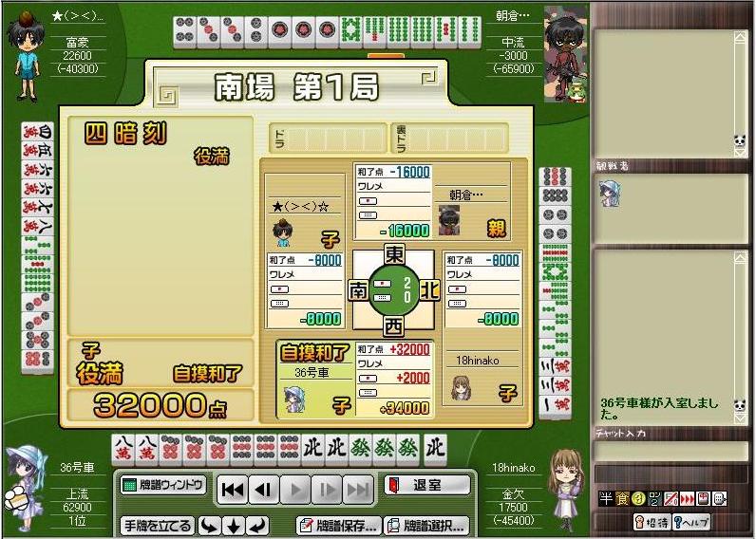The image size is (756, 539).
Task: Click the straight down arrow view button
Action: (x=234, y=526)
